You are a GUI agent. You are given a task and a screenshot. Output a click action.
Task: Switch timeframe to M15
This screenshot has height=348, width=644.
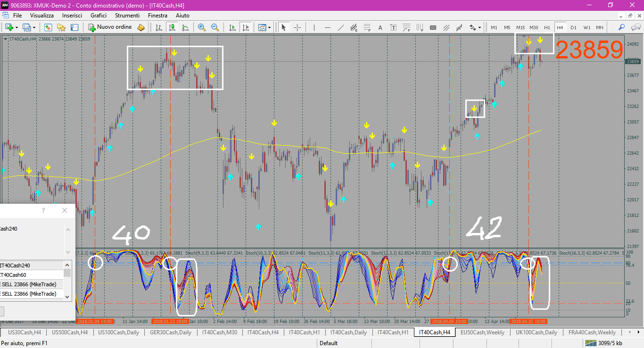(520, 27)
